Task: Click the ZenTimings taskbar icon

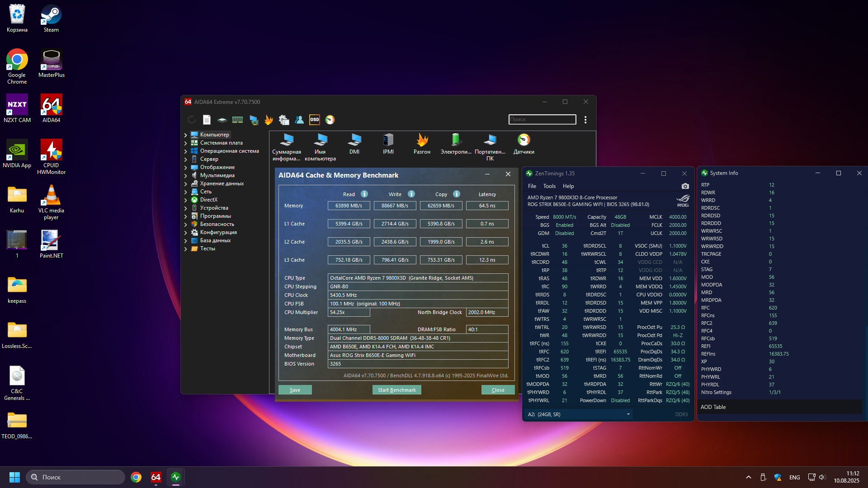Action: pos(176,477)
